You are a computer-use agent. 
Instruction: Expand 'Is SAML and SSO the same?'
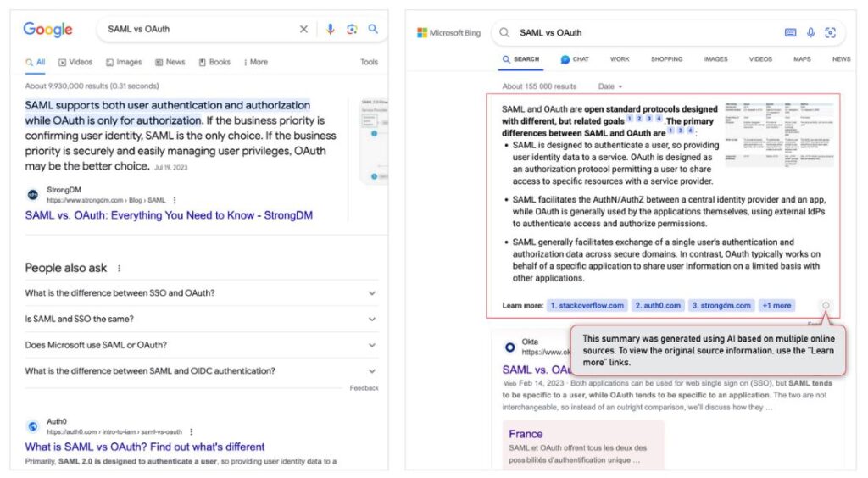371,320
